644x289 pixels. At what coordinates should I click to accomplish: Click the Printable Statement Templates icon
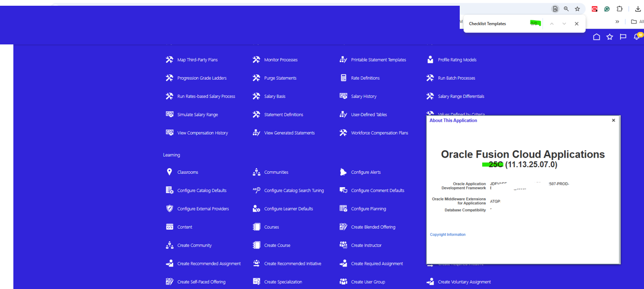[x=343, y=60]
